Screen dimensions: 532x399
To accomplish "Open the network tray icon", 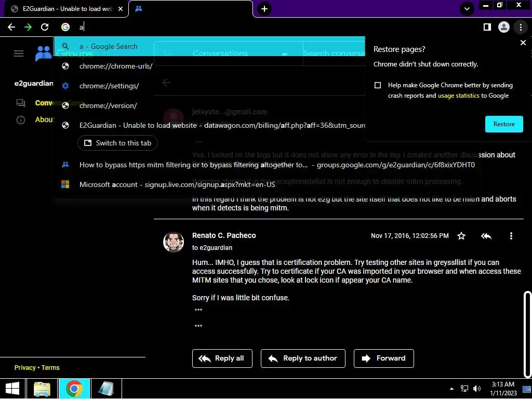I will point(464,389).
